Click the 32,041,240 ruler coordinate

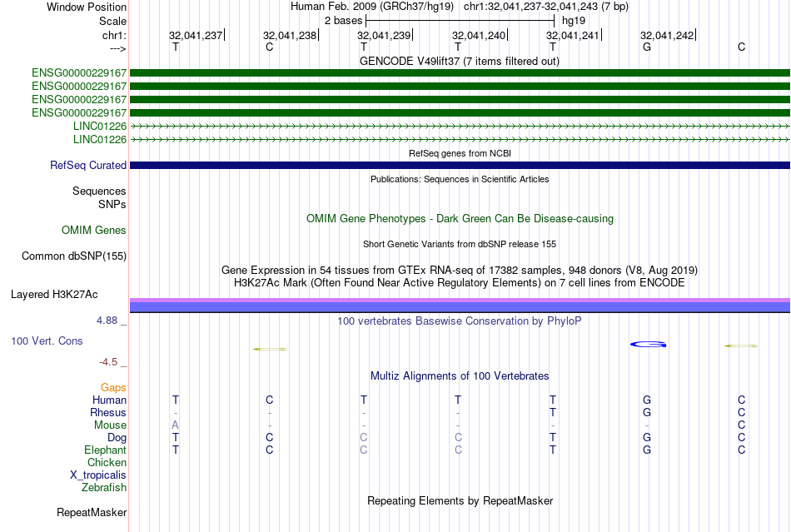[x=479, y=35]
